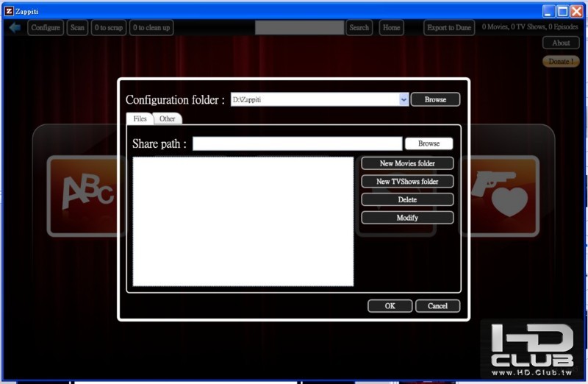Viewport: 588px width, 384px height.
Task: Click the blue back arrow icon
Action: [x=15, y=27]
